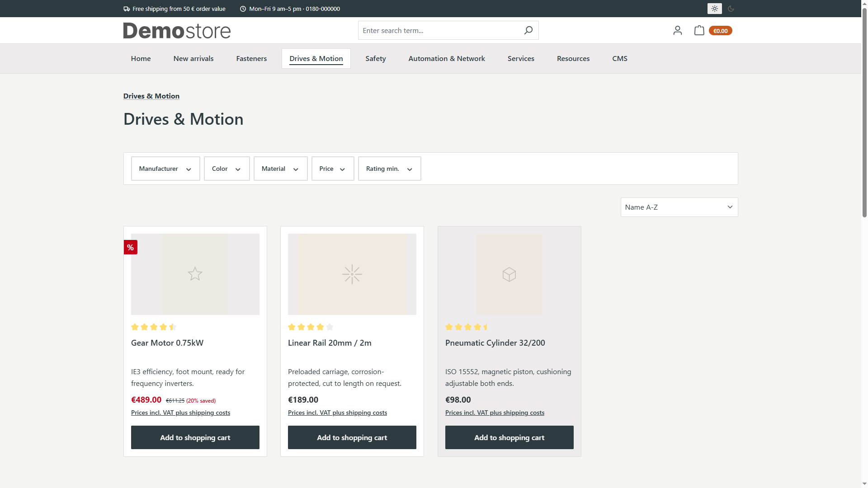Open the Fasteners category
Screen dimensions: 868x488
251,59
